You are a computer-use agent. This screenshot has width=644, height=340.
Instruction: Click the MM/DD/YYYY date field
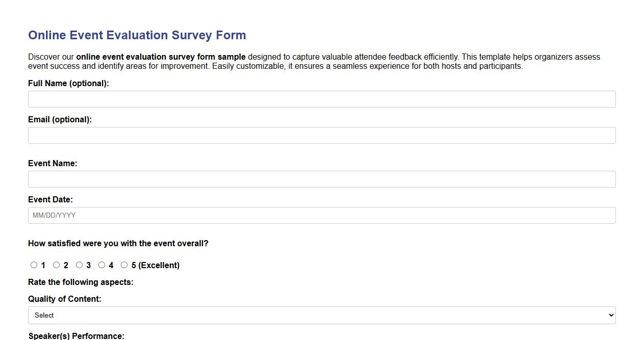click(321, 215)
